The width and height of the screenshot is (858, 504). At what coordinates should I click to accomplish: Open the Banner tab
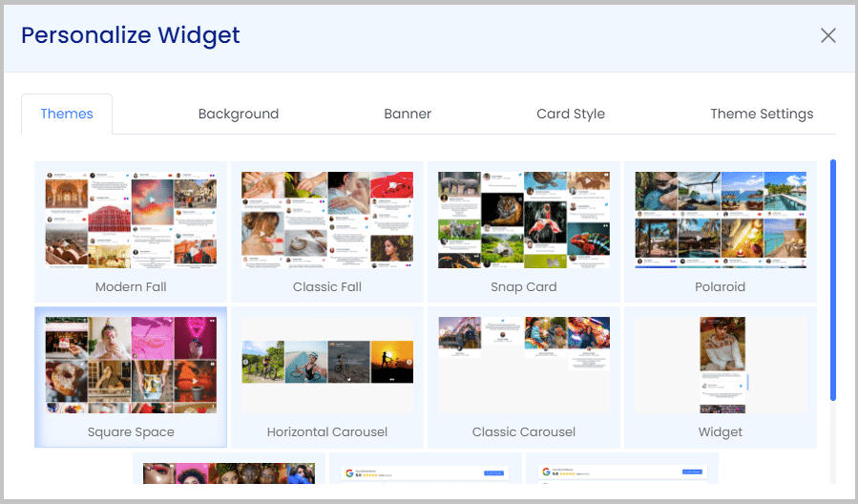(408, 114)
